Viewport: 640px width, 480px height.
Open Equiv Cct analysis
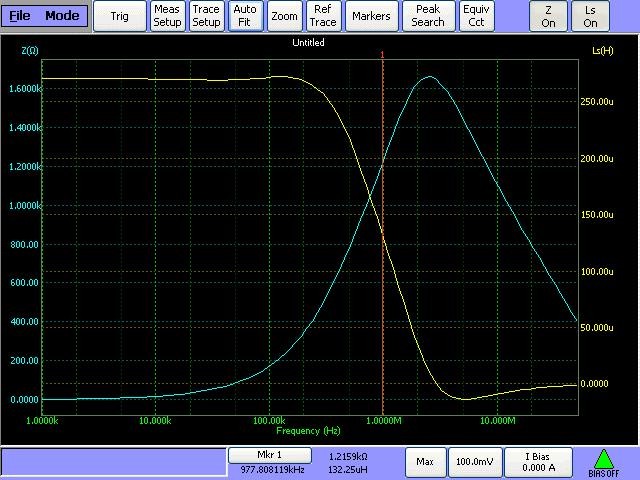[476, 16]
